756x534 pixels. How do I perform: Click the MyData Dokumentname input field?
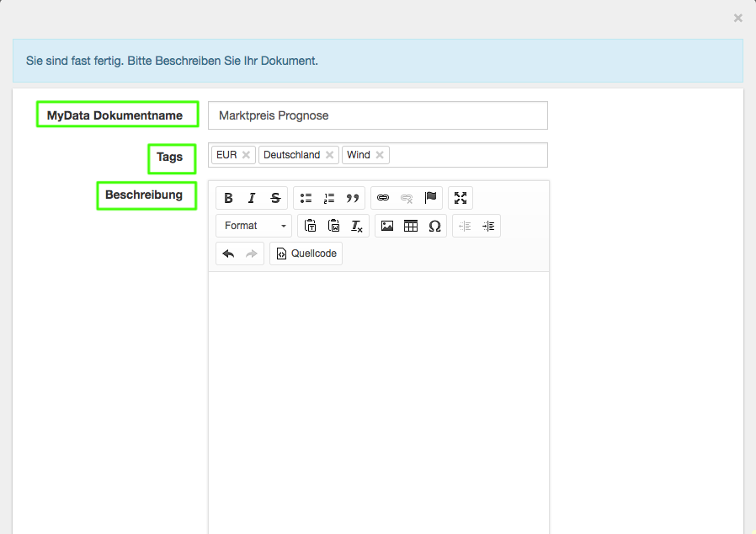tap(378, 115)
